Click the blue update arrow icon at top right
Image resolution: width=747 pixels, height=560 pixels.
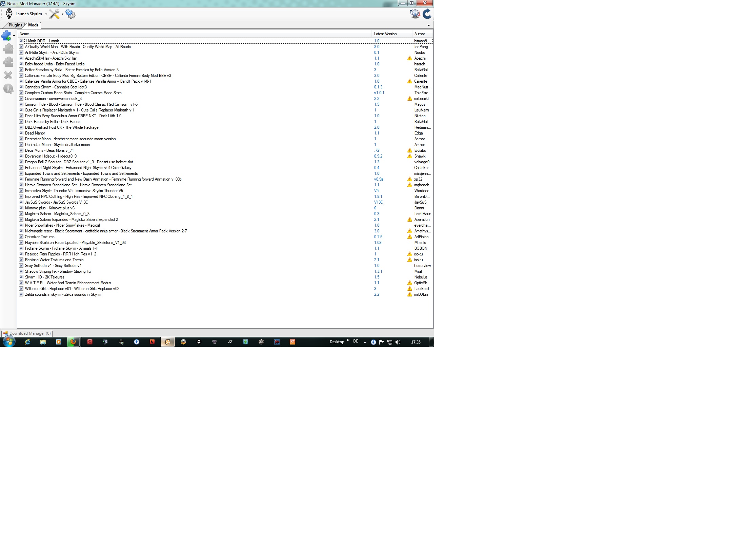point(427,14)
